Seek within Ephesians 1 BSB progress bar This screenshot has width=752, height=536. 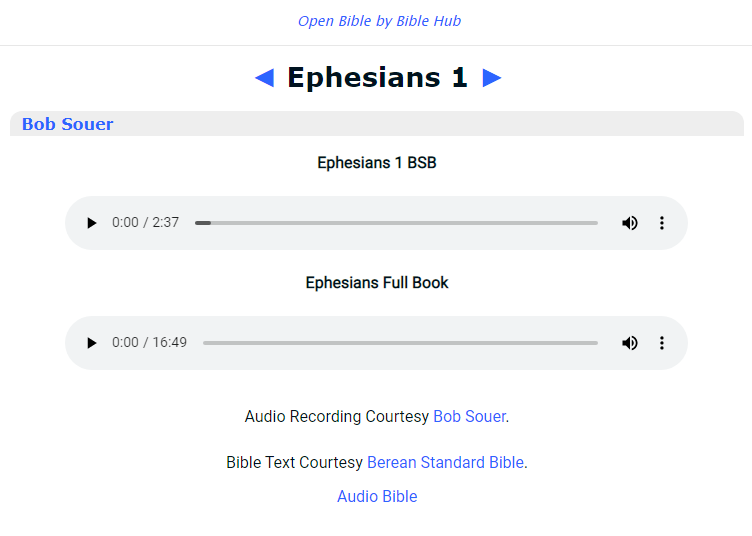click(x=396, y=223)
